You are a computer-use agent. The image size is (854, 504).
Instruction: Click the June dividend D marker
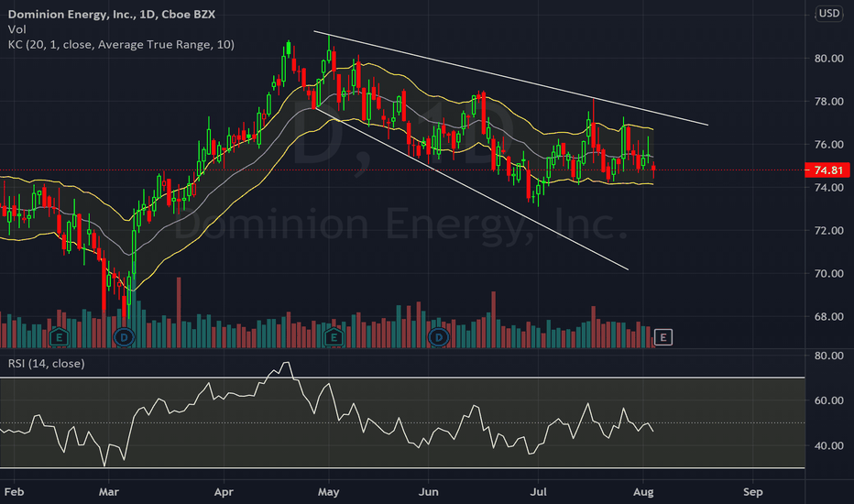coord(438,338)
